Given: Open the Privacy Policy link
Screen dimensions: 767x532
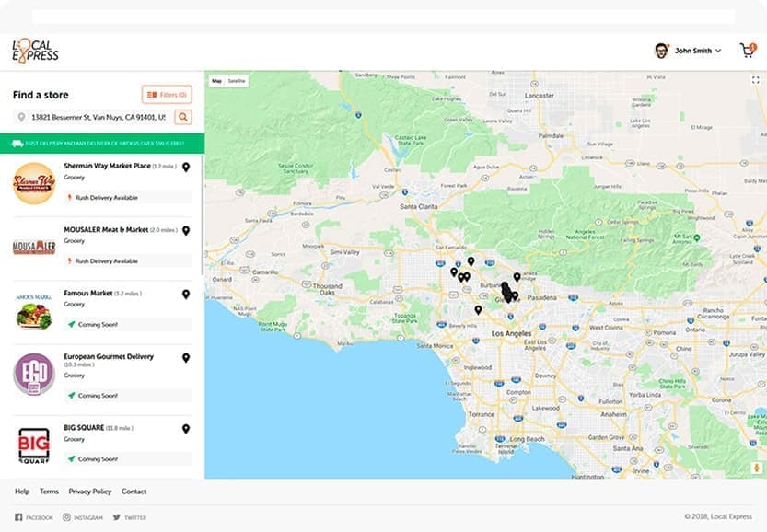Looking at the screenshot, I should point(90,492).
